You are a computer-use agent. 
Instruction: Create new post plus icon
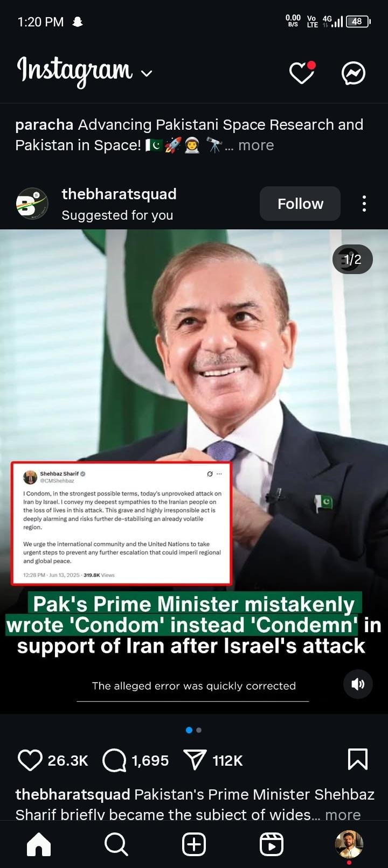pyautogui.click(x=194, y=844)
